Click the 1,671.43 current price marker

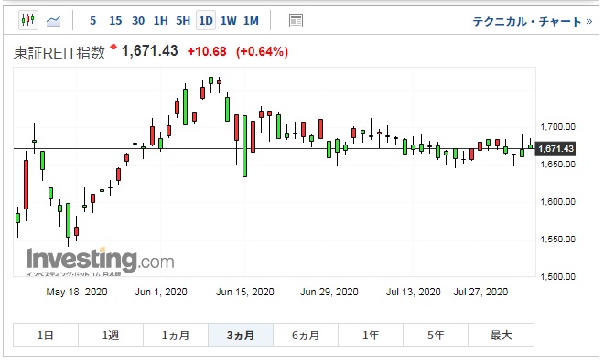(555, 148)
